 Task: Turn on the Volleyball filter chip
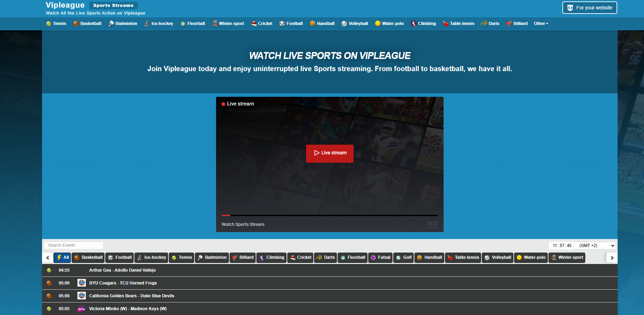497,258
